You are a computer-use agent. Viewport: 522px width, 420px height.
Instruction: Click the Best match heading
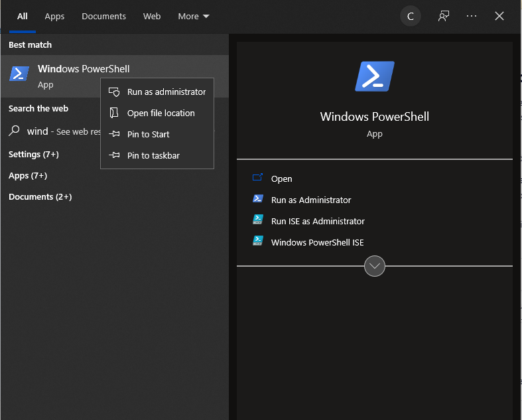30,44
